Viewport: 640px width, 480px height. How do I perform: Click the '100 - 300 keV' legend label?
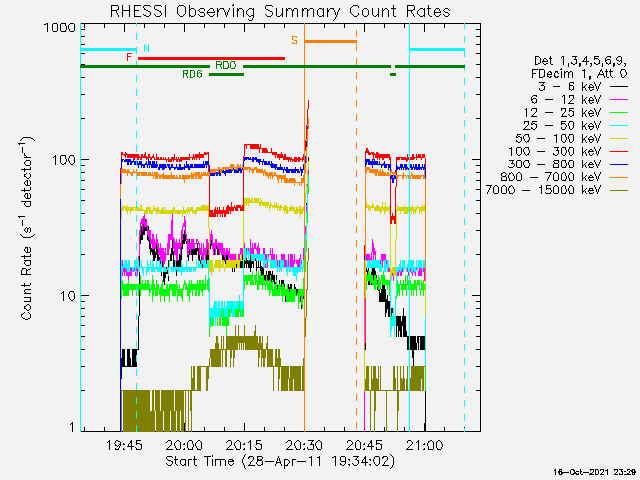click(x=555, y=151)
